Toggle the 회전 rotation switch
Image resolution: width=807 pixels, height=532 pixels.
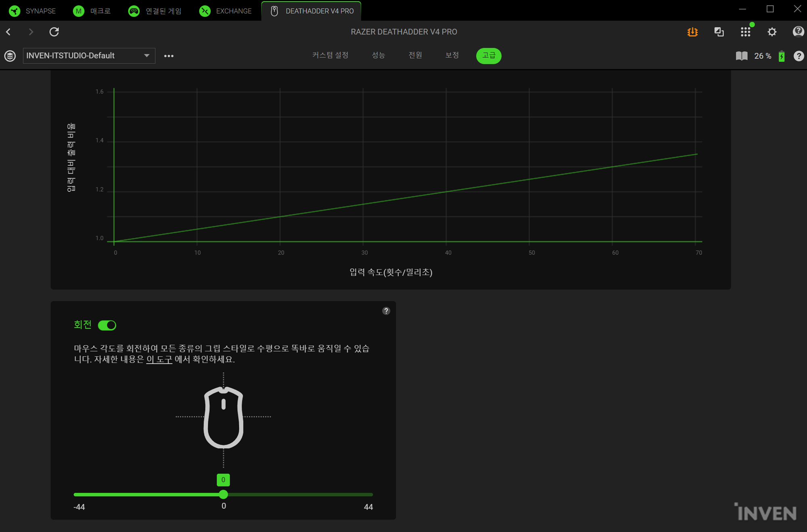tap(107, 325)
